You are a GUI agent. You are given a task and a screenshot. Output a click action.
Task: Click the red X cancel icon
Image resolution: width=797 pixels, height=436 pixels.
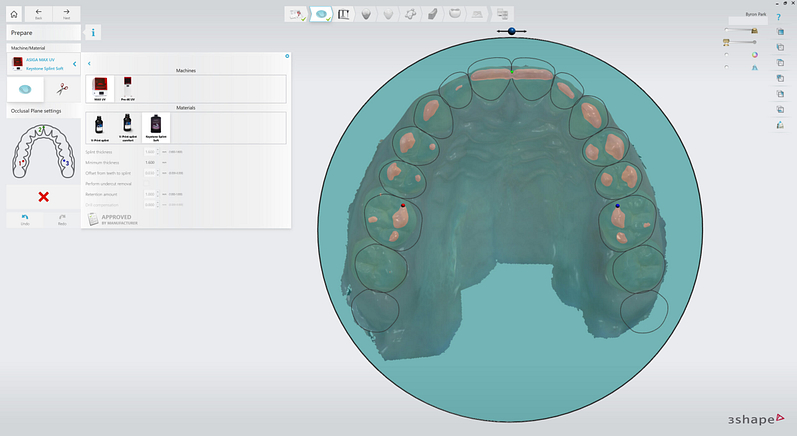[43, 197]
